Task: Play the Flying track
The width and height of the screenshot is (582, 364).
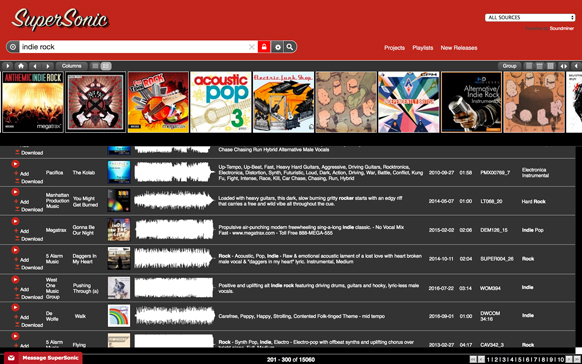Action: tap(15, 336)
